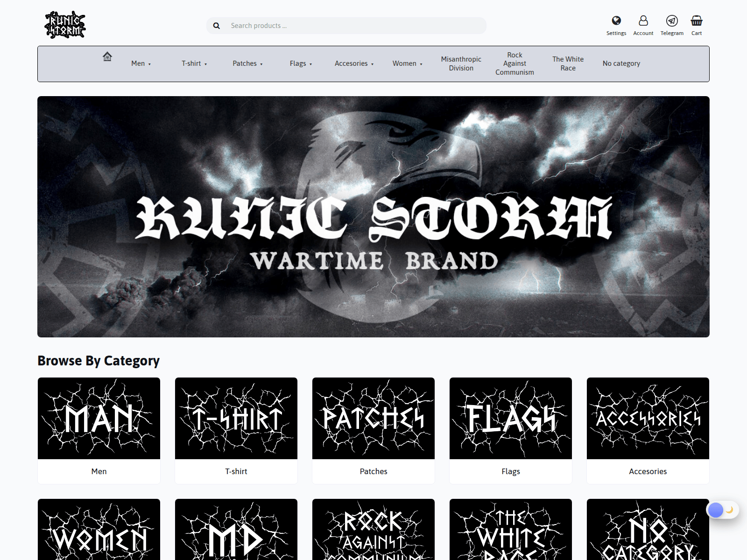This screenshot has height=560, width=747.
Task: Open the shopping Cart icon
Action: (697, 21)
